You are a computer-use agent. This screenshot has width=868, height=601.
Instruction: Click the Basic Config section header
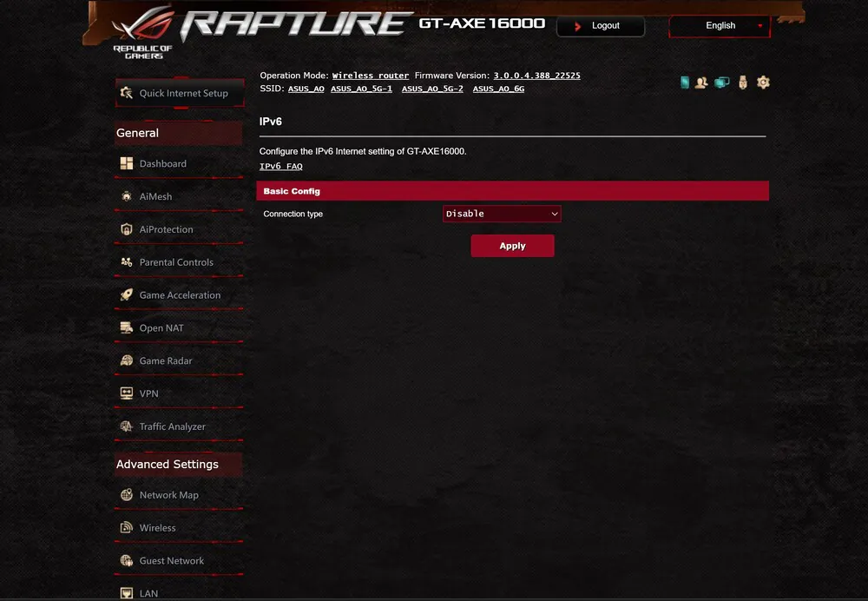(x=513, y=190)
